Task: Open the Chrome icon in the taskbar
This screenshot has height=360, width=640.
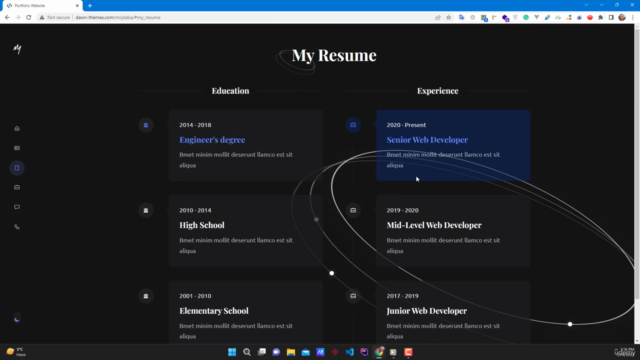Action: [379, 352]
